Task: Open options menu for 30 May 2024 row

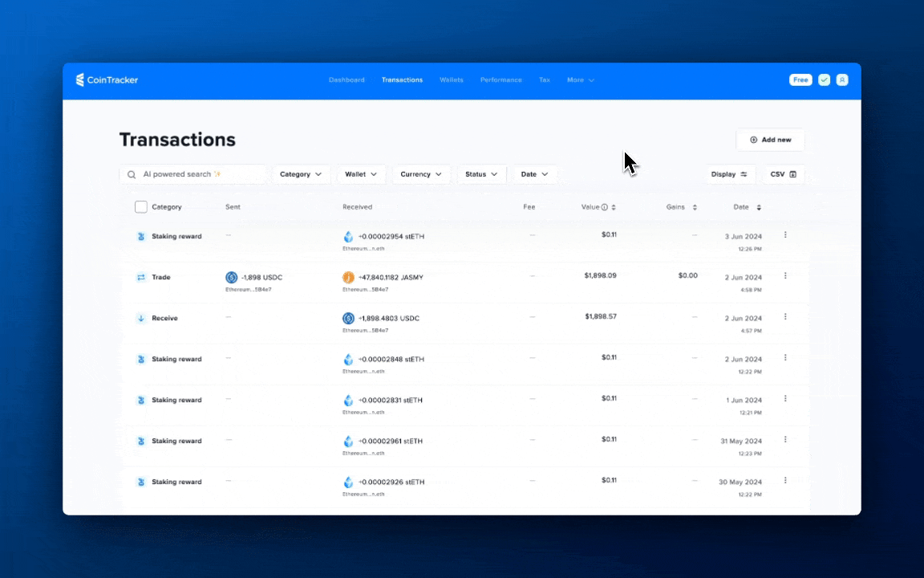Action: (785, 481)
